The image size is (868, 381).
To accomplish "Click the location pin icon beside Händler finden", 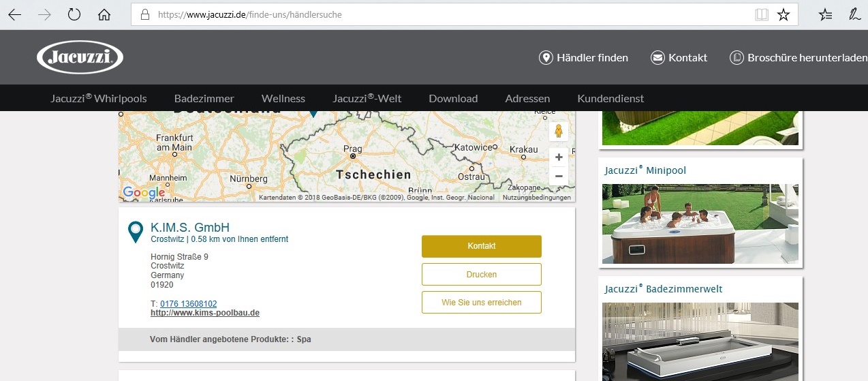I will [x=546, y=58].
